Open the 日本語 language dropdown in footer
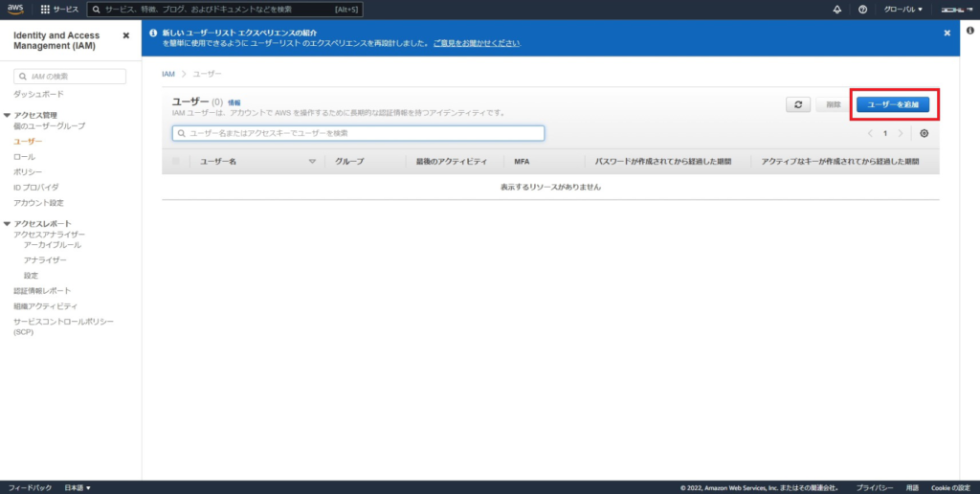980x494 pixels. 78,487
